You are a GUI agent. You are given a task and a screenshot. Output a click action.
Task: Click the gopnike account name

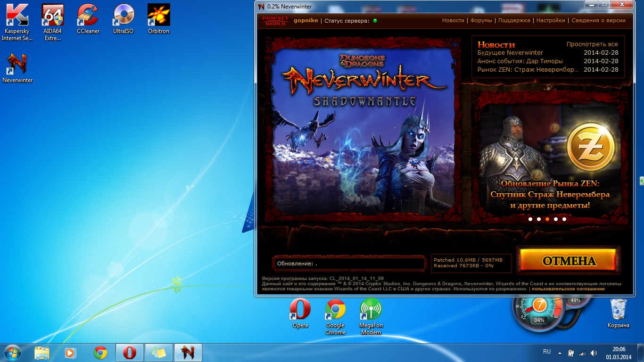[306, 21]
